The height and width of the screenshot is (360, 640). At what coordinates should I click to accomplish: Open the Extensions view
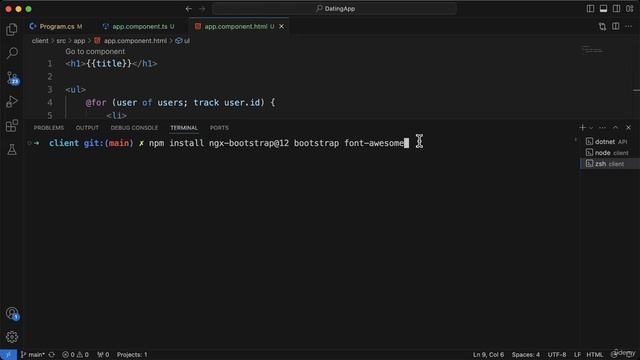pos(12,126)
